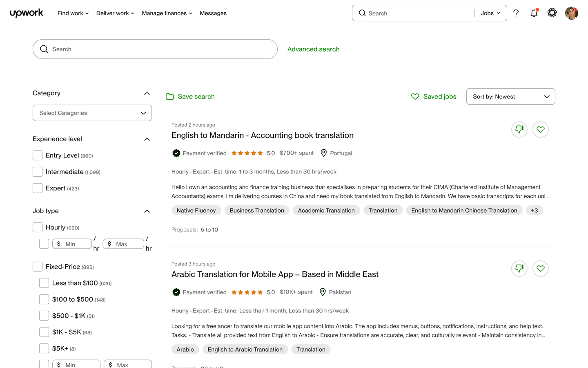Select the Academic Translation skill tag
The height and width of the screenshot is (368, 588).
point(326,211)
